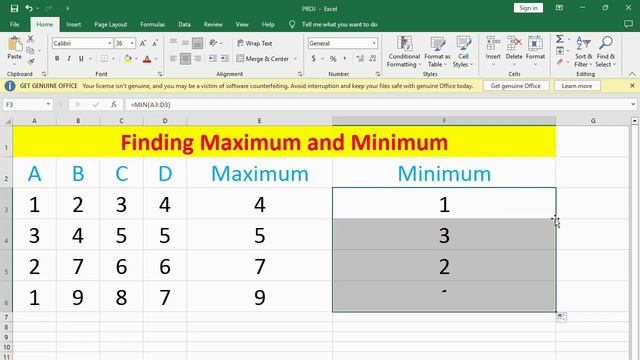Click the Paste clipboard icon

pyautogui.click(x=15, y=44)
